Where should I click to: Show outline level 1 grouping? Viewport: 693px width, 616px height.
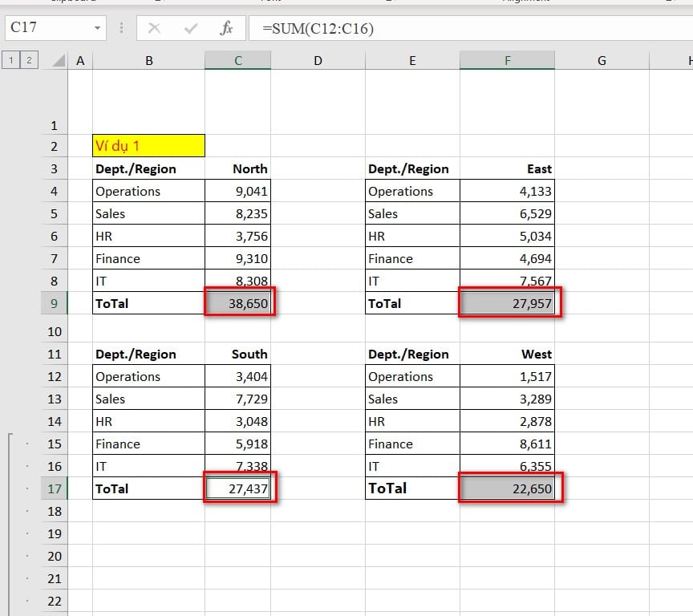(x=10, y=60)
